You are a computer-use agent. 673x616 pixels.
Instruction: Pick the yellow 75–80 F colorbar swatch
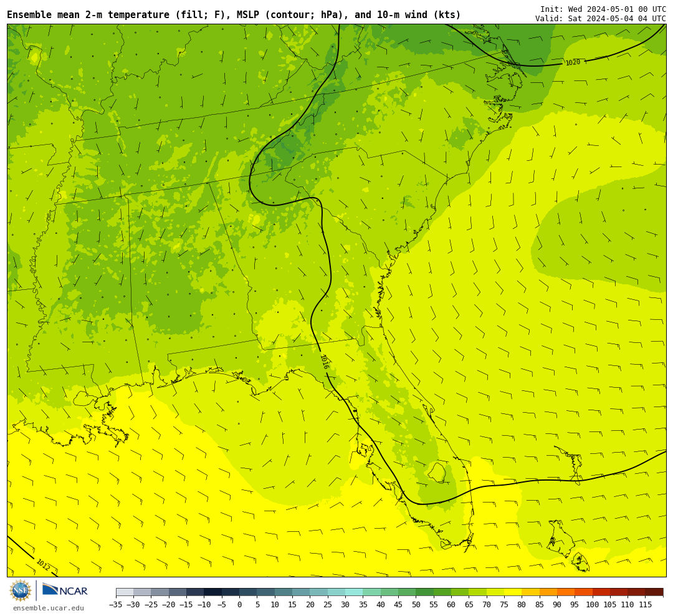click(512, 592)
